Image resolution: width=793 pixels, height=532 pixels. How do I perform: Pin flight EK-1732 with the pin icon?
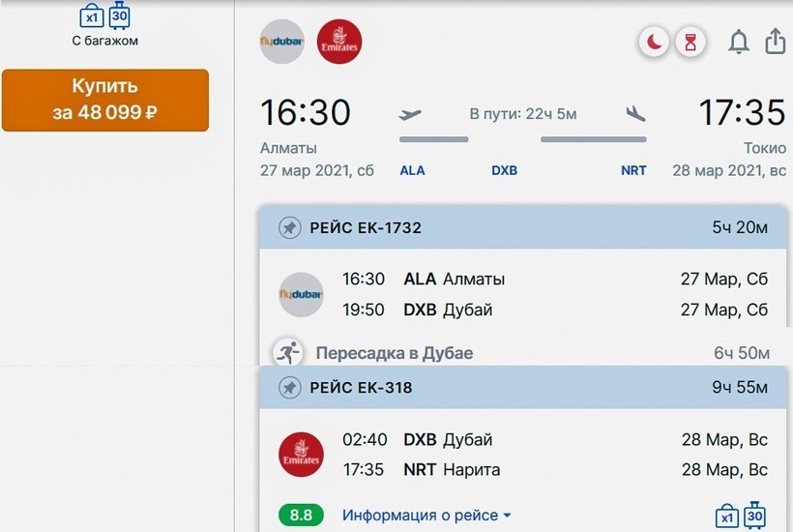pos(289,228)
